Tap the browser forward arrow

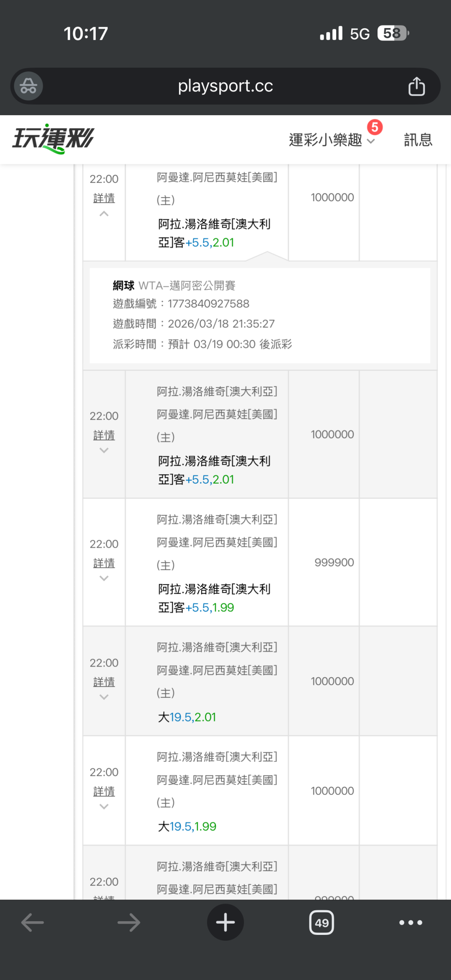(129, 922)
